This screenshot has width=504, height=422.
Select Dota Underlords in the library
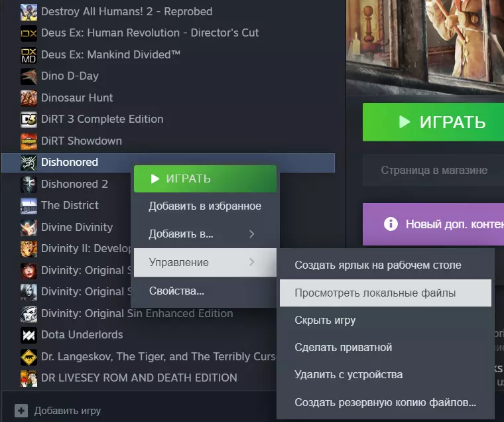click(82, 335)
